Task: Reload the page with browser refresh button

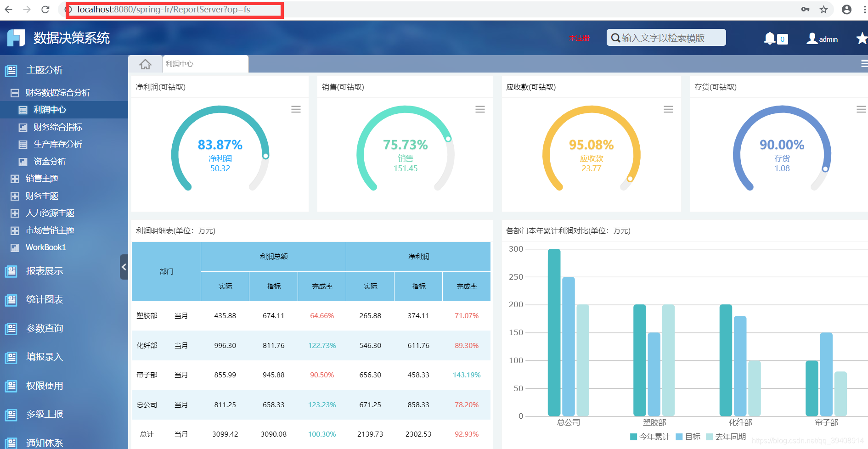Action: (45, 9)
